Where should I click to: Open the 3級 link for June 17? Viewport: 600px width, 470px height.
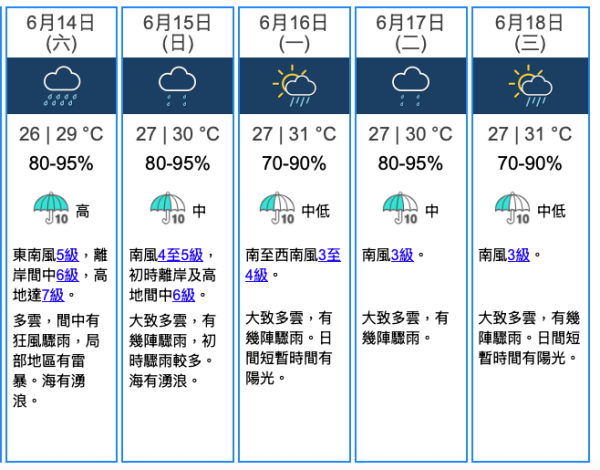click(x=402, y=255)
